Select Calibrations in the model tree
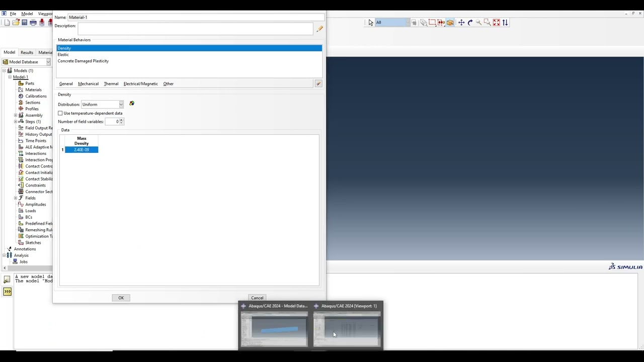Image resolution: width=644 pixels, height=362 pixels. click(36, 96)
